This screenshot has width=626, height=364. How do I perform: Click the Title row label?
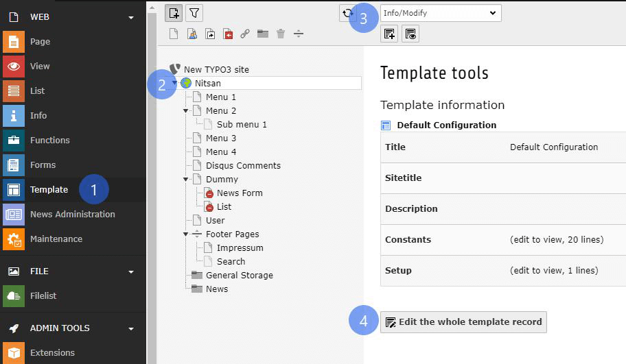point(395,147)
